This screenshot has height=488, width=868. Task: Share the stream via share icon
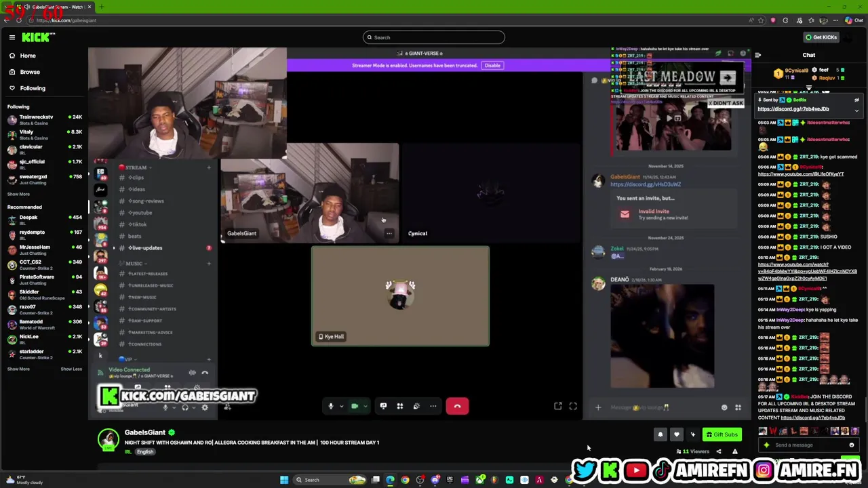[x=719, y=451]
